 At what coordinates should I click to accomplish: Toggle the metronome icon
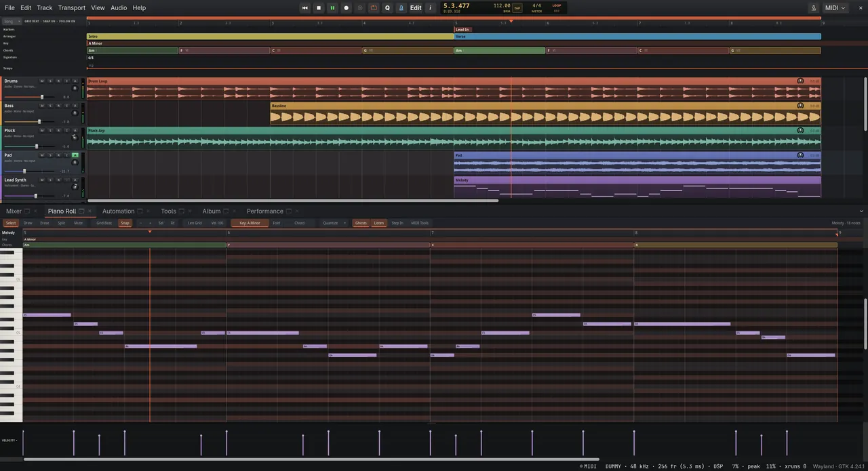(x=401, y=8)
